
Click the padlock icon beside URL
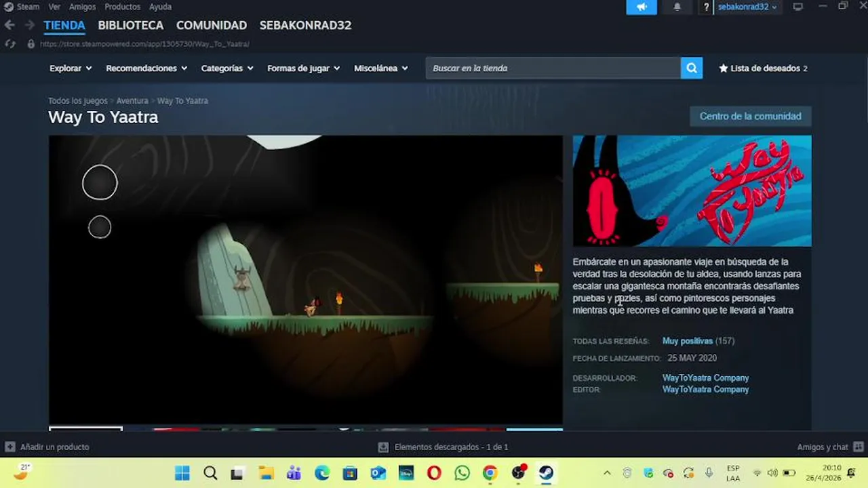(31, 43)
